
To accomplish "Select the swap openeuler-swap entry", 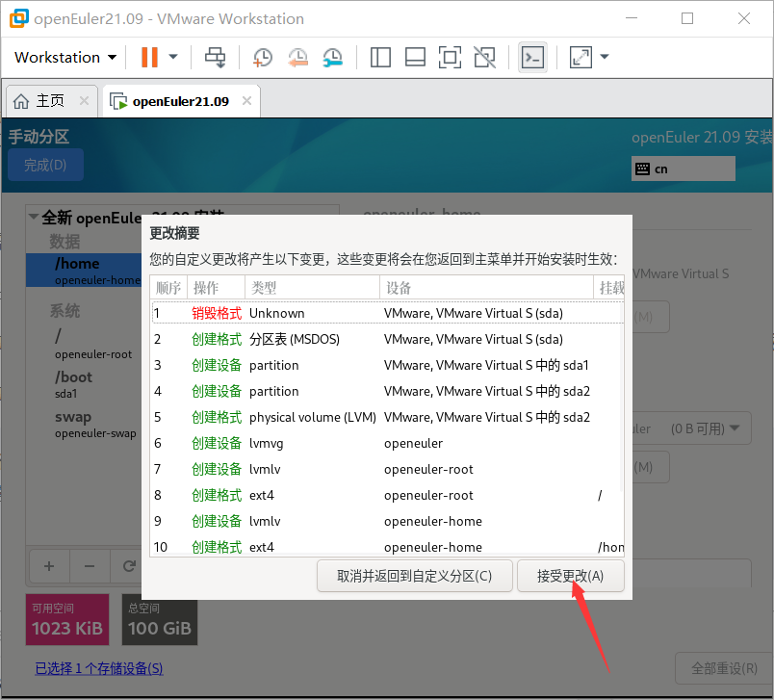I will [x=84, y=424].
